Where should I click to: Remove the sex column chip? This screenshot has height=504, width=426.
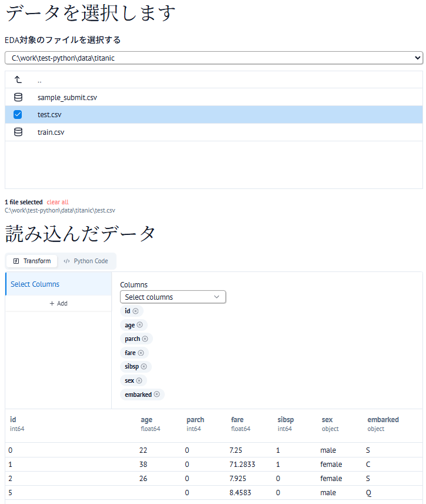pyautogui.click(x=139, y=380)
